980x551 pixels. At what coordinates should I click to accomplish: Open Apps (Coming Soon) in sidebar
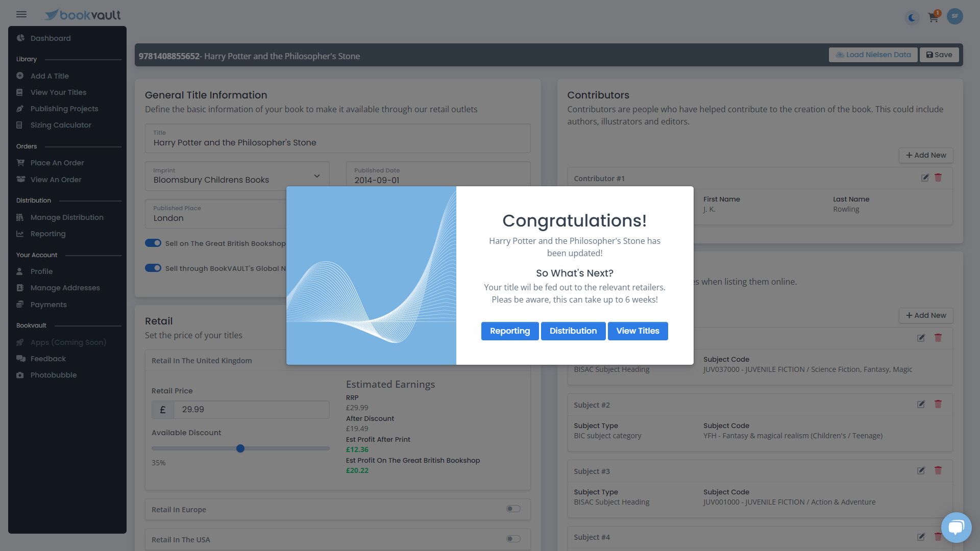[x=68, y=342]
